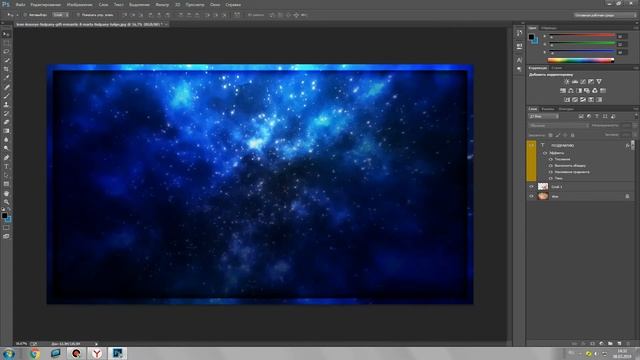The height and width of the screenshot is (360, 640).
Task: Add an Invert adjustment
Action: pyautogui.click(x=567, y=100)
